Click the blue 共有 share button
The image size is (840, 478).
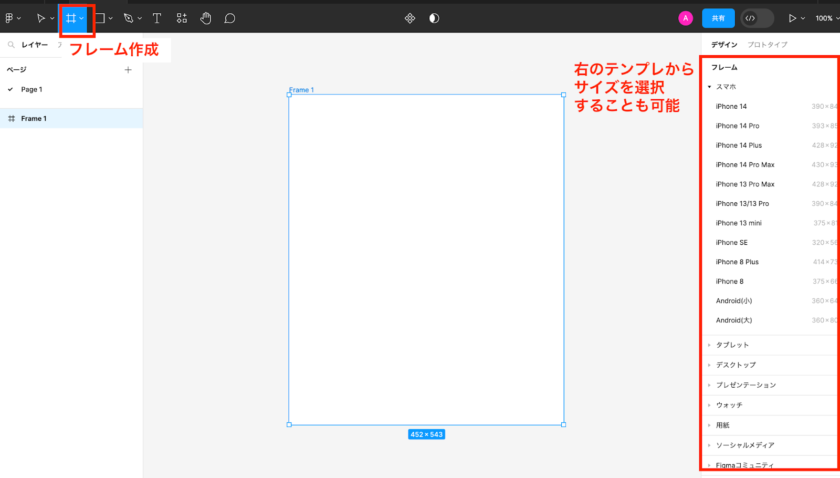click(718, 18)
